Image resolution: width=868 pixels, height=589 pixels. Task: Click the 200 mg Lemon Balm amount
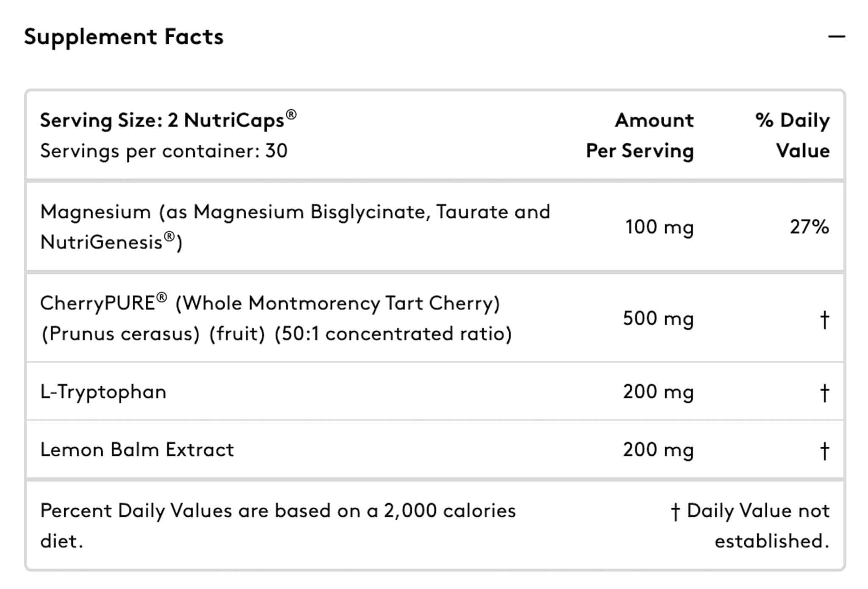point(658,450)
